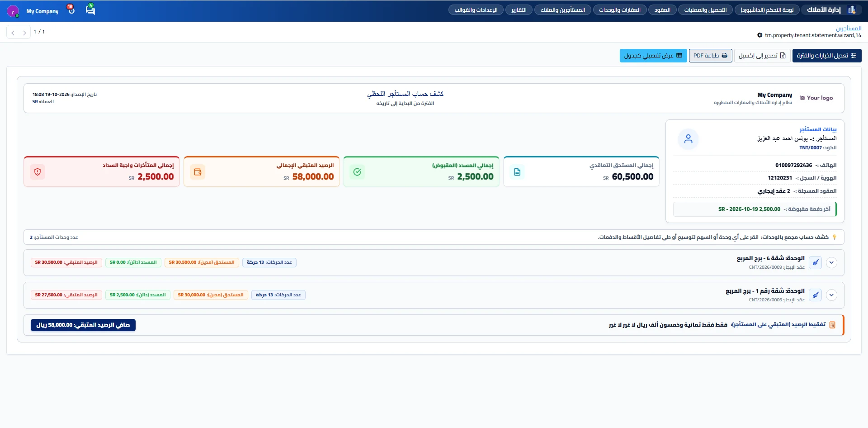Viewport: 868px width, 428px height.
Task: Click the lightbulb hint icon
Action: click(835, 237)
